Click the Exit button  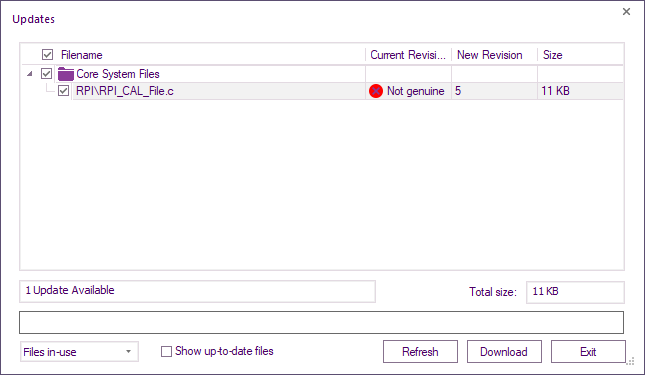[588, 352]
